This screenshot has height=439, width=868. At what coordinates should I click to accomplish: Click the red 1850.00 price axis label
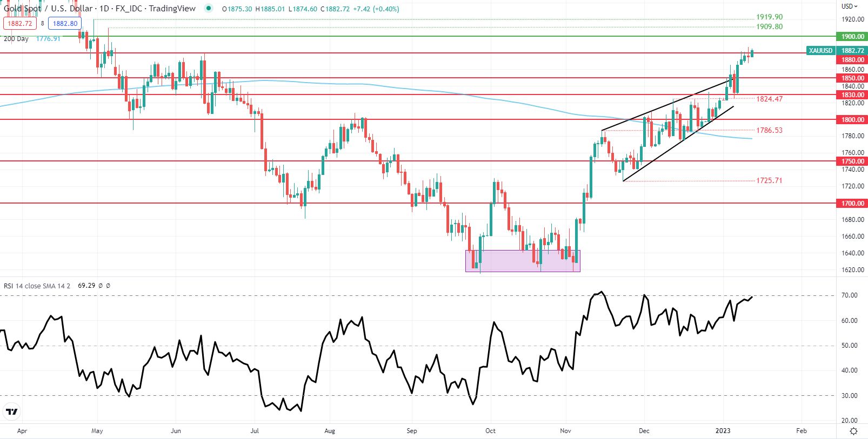pos(852,78)
